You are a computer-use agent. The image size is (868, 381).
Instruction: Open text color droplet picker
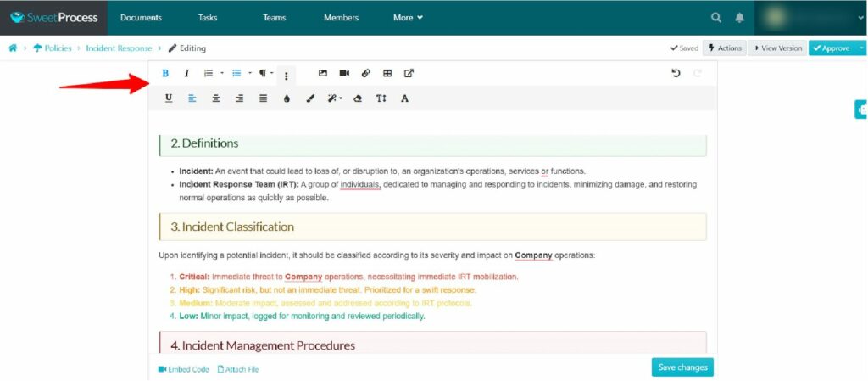287,98
